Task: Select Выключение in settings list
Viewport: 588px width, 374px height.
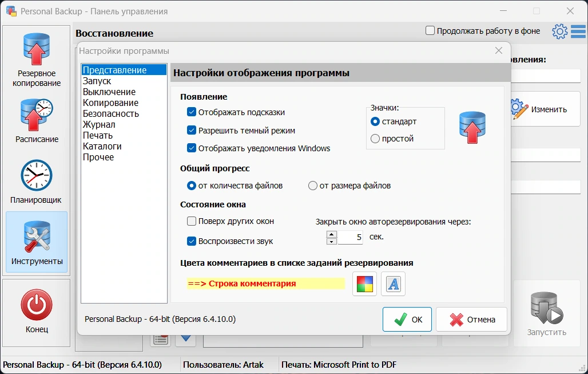Action: 124,92
